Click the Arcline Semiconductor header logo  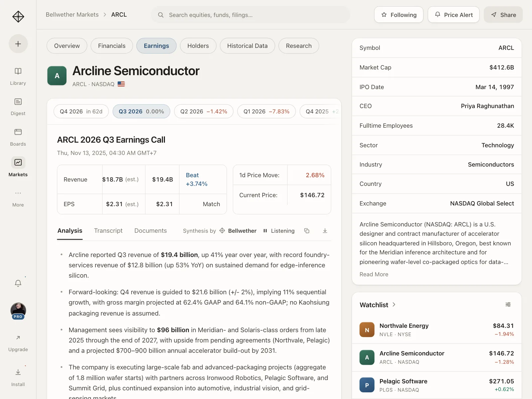57,76
